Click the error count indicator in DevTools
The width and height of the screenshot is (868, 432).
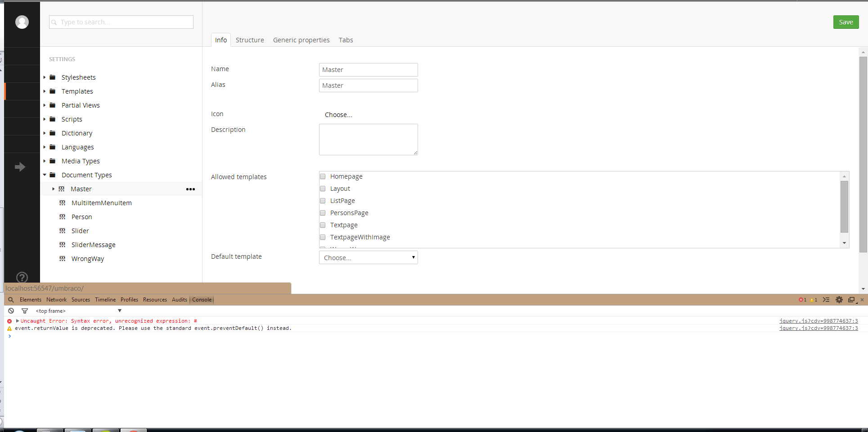[x=802, y=300]
